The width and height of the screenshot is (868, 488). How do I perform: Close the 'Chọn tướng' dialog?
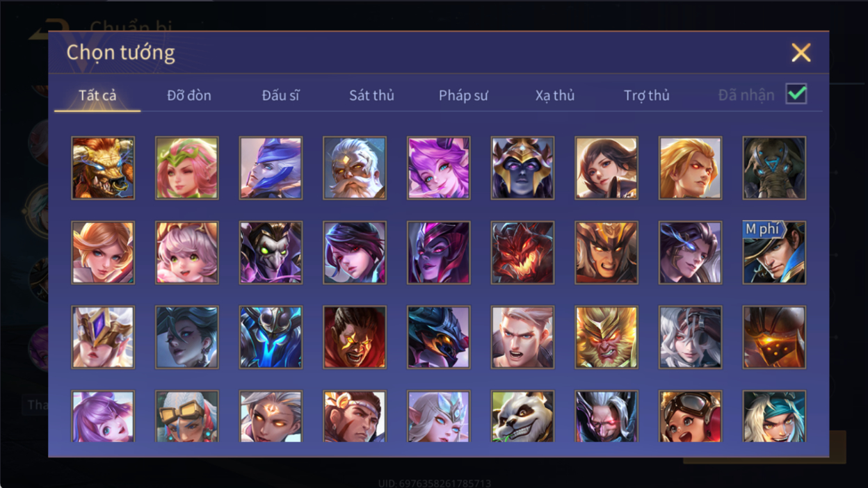pos(801,53)
